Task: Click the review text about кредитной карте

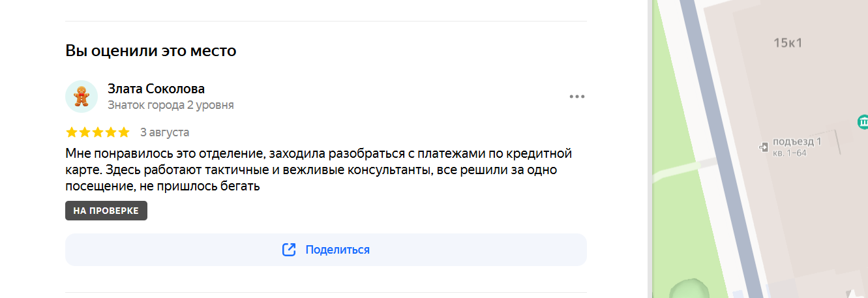Action: click(x=319, y=170)
